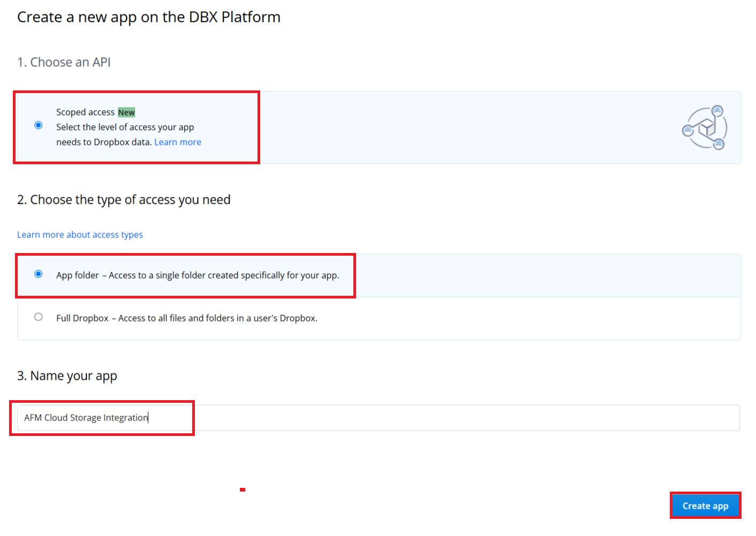Viewport: 756px width, 536px height.
Task: Click the small red mark below name field
Action: pos(243,489)
